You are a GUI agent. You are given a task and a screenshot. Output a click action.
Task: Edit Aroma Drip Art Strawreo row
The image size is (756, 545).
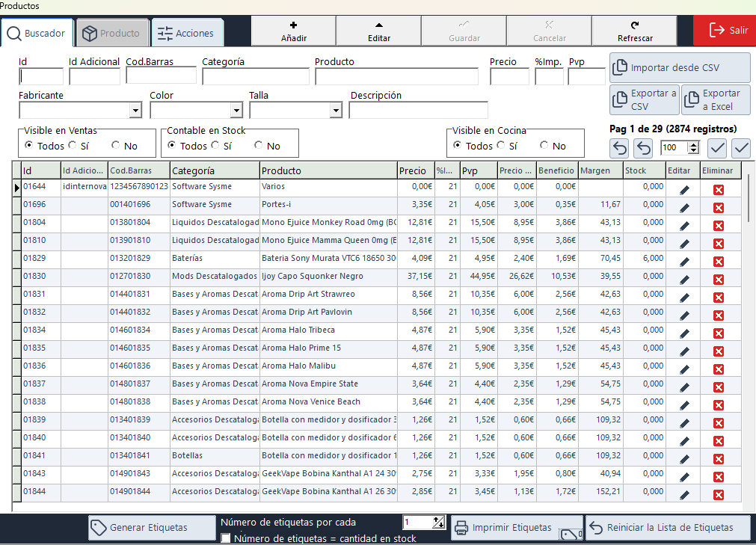pos(684,298)
